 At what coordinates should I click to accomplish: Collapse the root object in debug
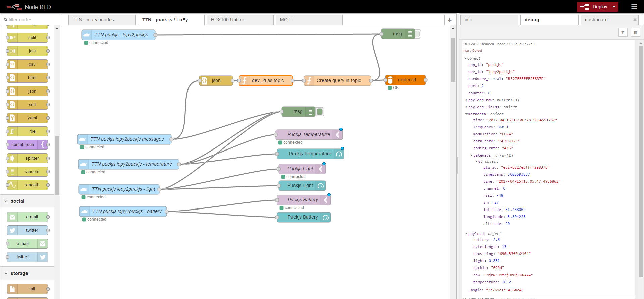465,58
